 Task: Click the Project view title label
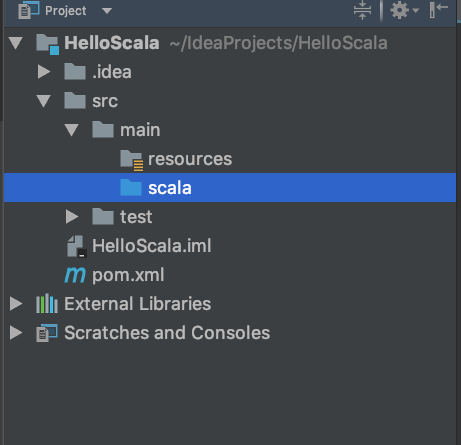coord(66,11)
